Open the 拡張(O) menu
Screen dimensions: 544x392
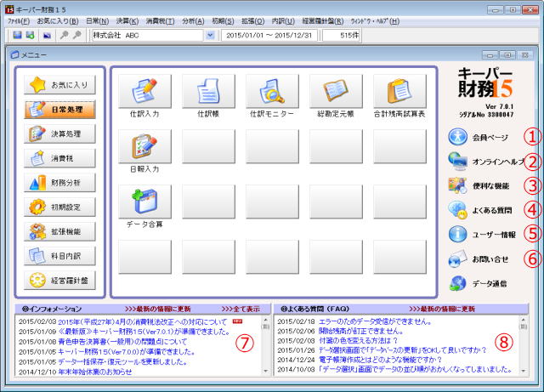253,21
